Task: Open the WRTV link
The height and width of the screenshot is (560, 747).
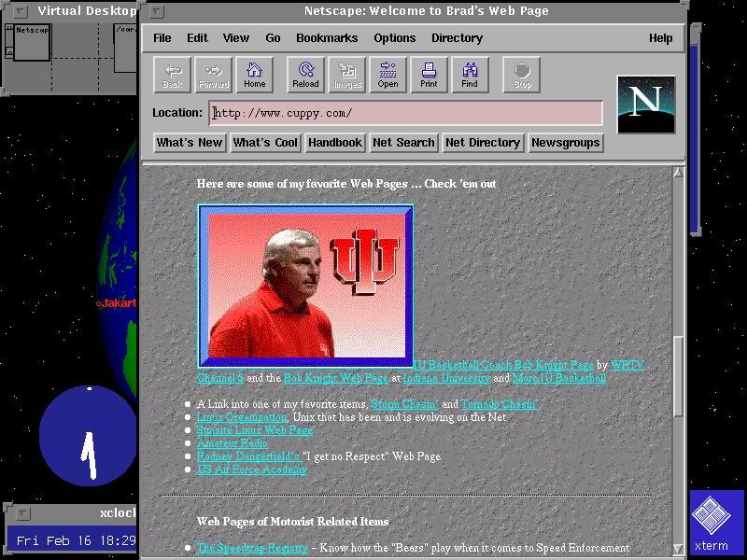Action: (627, 365)
